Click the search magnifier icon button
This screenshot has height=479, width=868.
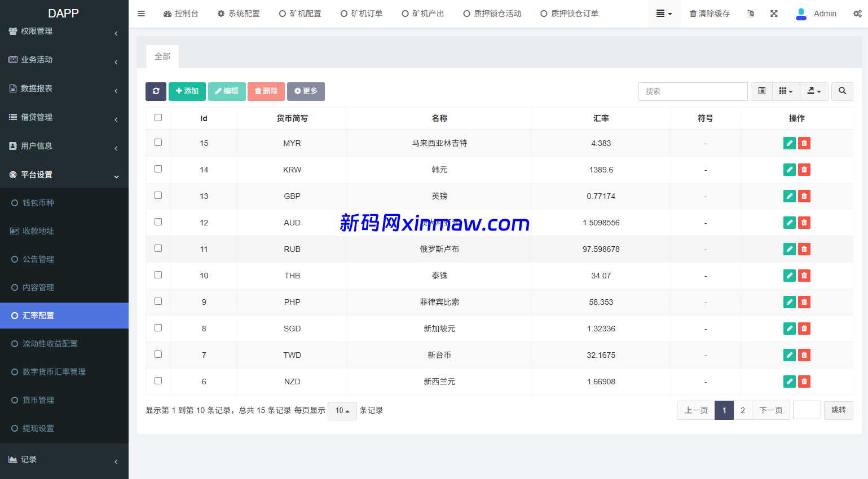[842, 91]
